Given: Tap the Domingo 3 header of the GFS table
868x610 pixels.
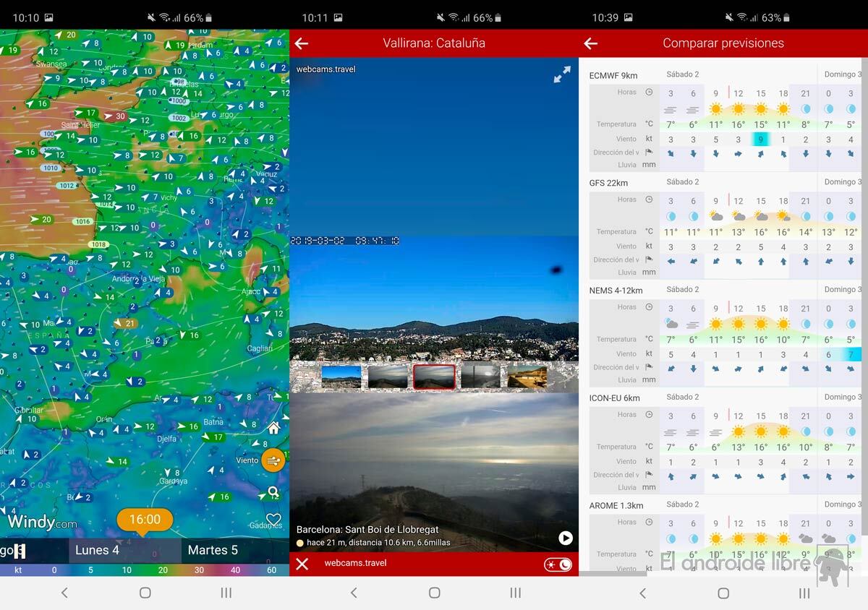Looking at the screenshot, I should (x=843, y=182).
